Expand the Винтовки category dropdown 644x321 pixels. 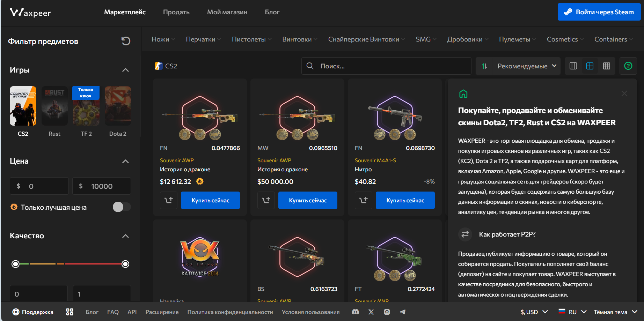tap(300, 39)
